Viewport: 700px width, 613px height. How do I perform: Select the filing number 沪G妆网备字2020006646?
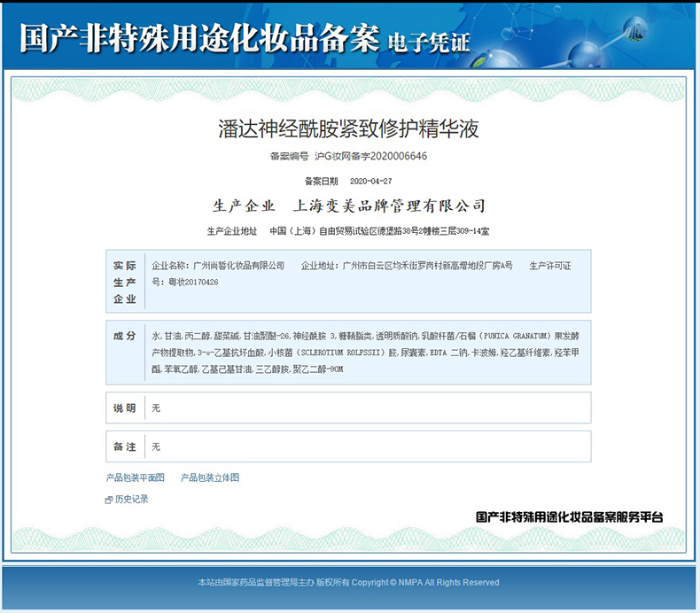(x=370, y=156)
